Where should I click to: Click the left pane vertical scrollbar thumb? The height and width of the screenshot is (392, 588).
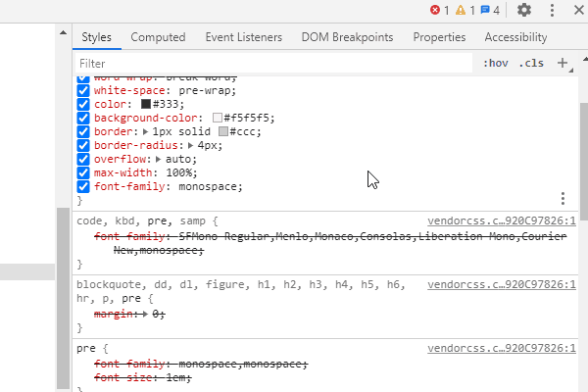pyautogui.click(x=64, y=298)
